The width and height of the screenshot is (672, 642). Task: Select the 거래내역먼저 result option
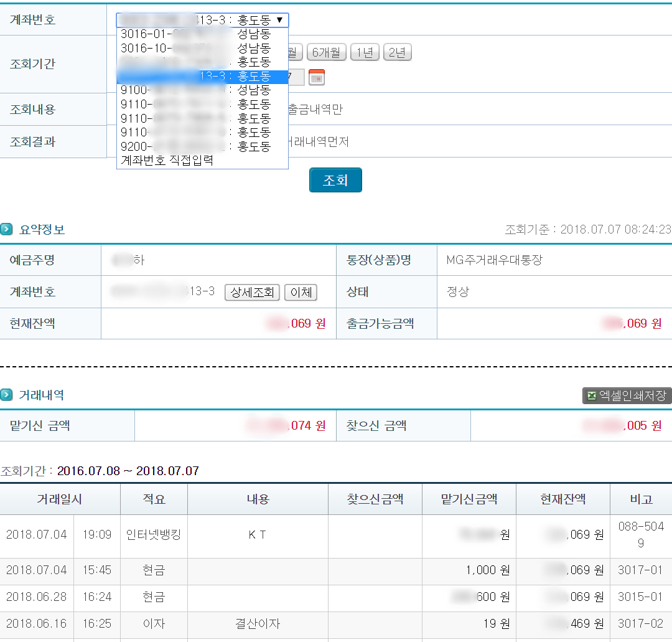click(x=317, y=142)
